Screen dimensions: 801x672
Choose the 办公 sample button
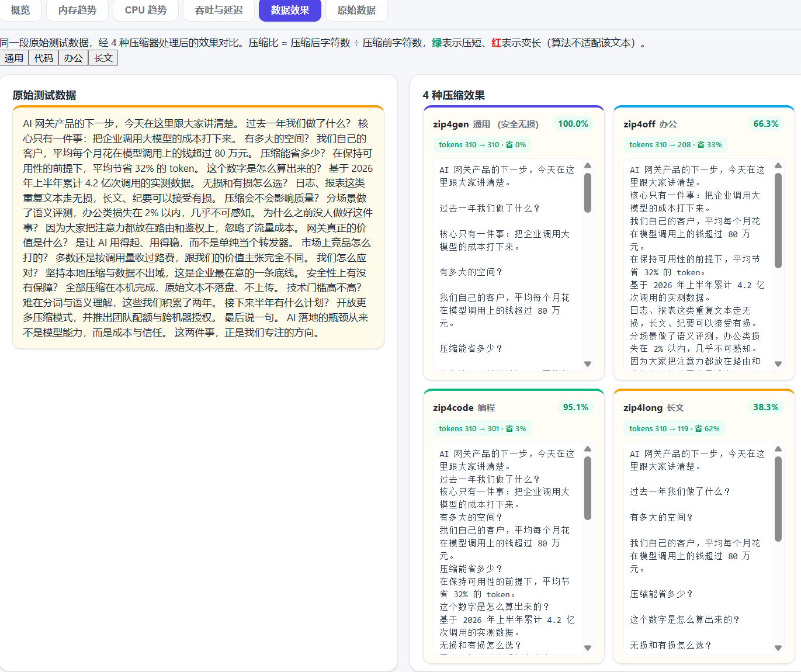click(x=74, y=58)
